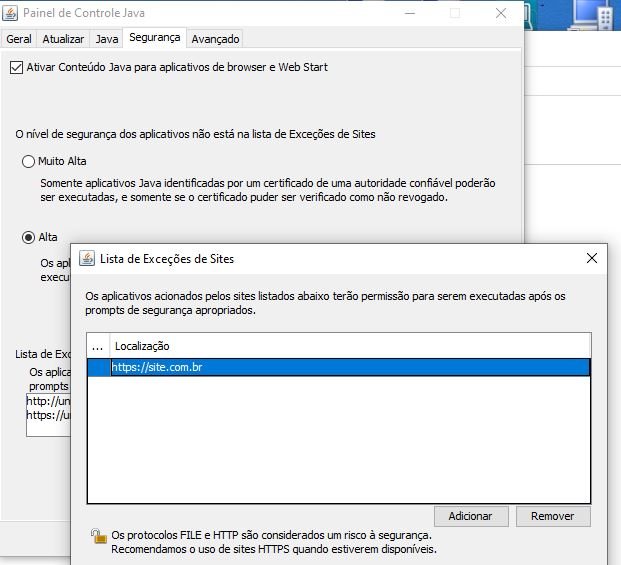Open the Java tab
The width and height of the screenshot is (621, 565).
tap(107, 39)
